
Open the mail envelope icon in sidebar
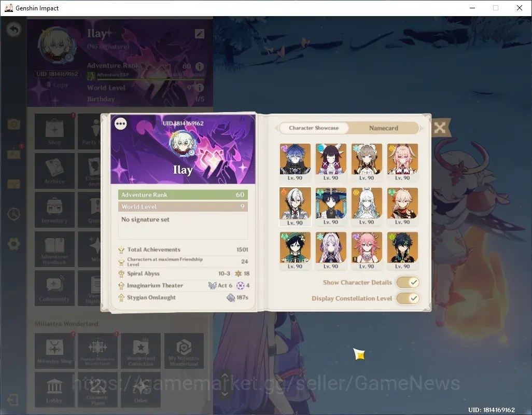coord(13,184)
